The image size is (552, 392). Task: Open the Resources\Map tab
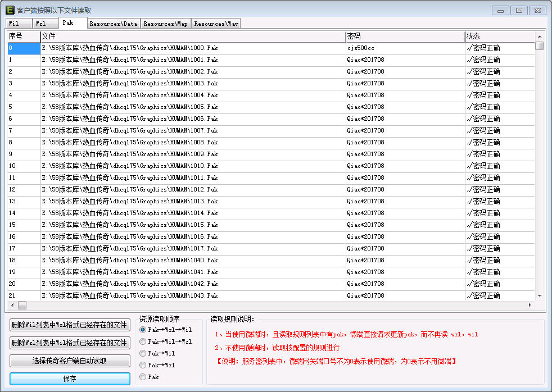point(165,24)
